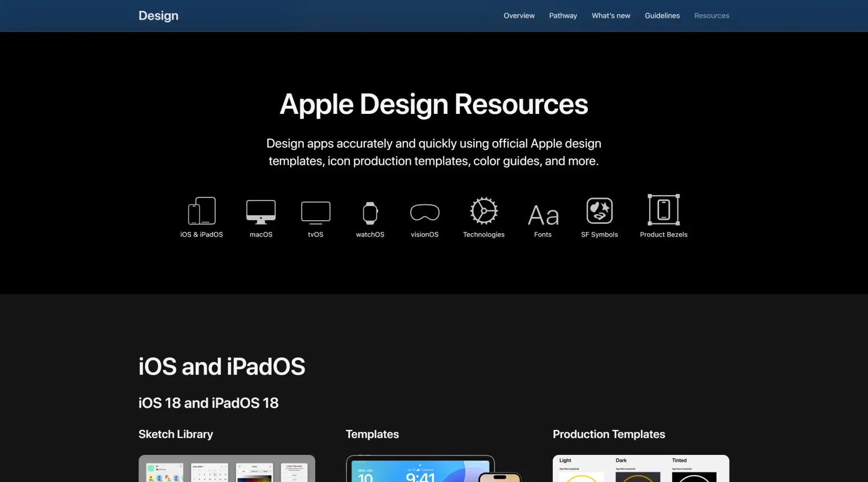Select the macOS desktop monitor icon
The width and height of the screenshot is (868, 482).
[x=261, y=212]
